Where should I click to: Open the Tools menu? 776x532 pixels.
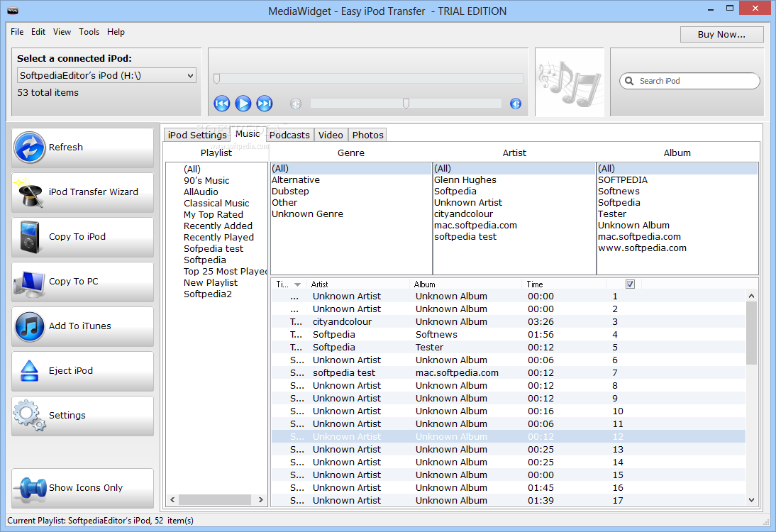pos(89,32)
